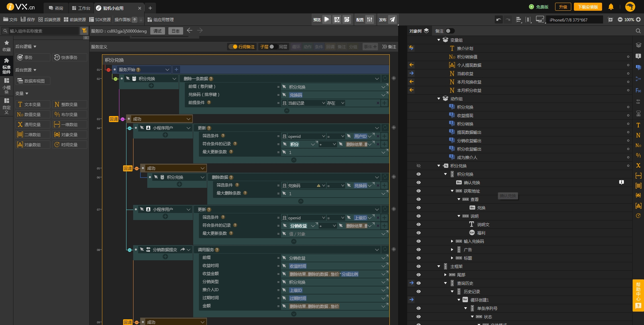Screen dimensions: 644x325
Task: Click the redo arrow in toolbar
Action: 508,20
